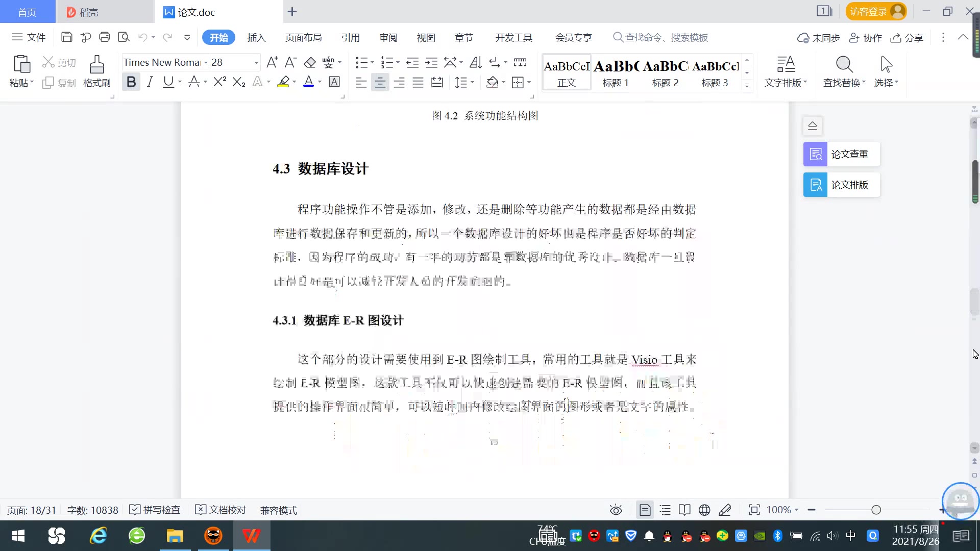The width and height of the screenshot is (980, 551).
Task: Click the Save document icon
Action: tap(66, 37)
